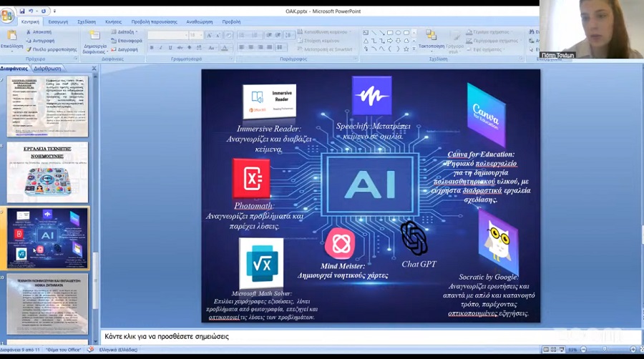Switch to the Κεντρική ribbon tab
The height and width of the screenshot is (359, 644).
tap(30, 21)
